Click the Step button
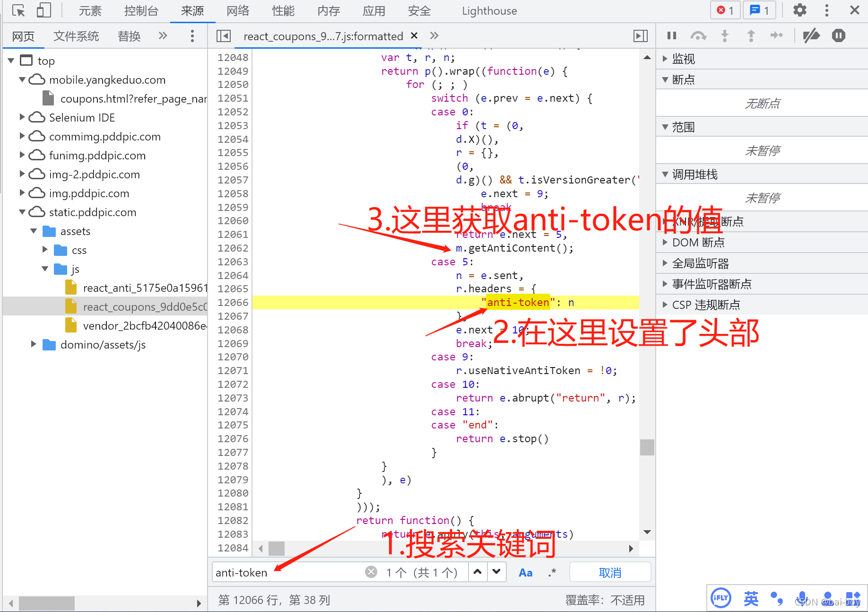The image size is (868, 612). 776,35
